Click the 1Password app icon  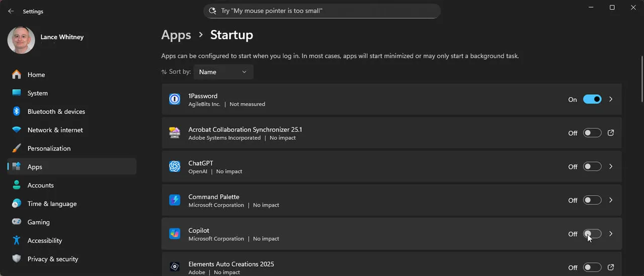coord(175,99)
